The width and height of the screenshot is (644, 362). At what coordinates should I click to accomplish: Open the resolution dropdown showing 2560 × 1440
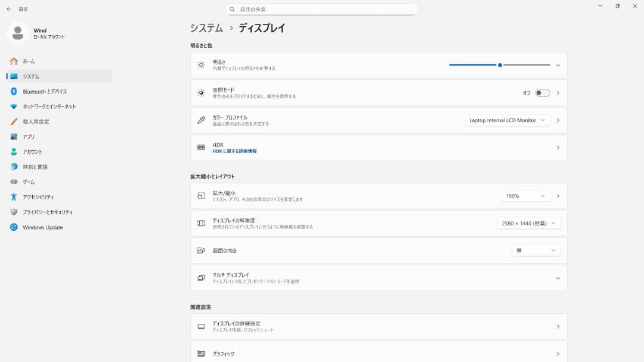[528, 222]
